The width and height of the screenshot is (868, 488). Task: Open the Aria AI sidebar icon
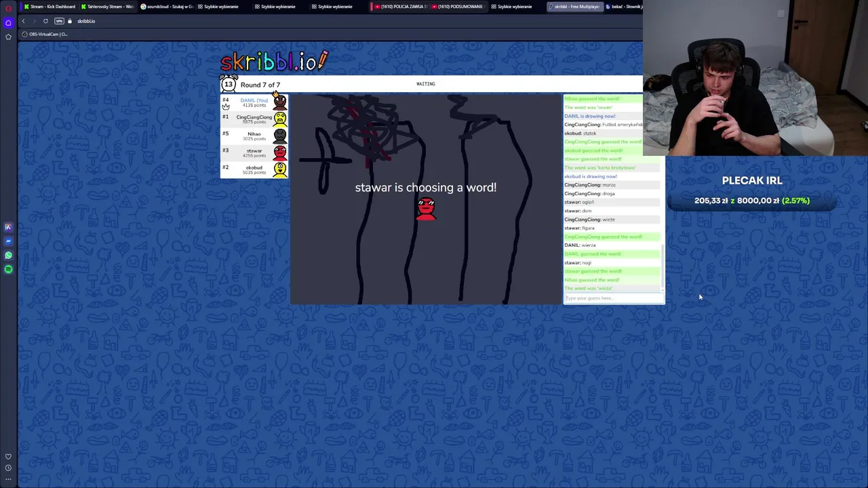point(8,227)
